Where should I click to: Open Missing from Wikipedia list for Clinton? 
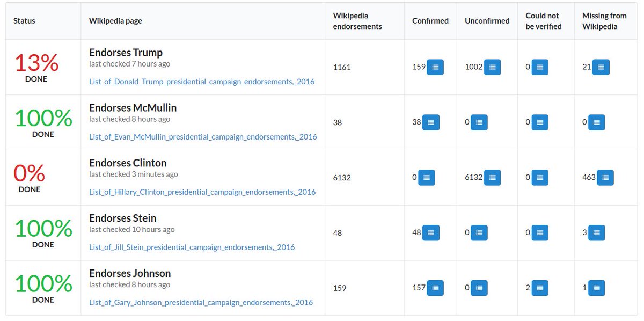605,178
